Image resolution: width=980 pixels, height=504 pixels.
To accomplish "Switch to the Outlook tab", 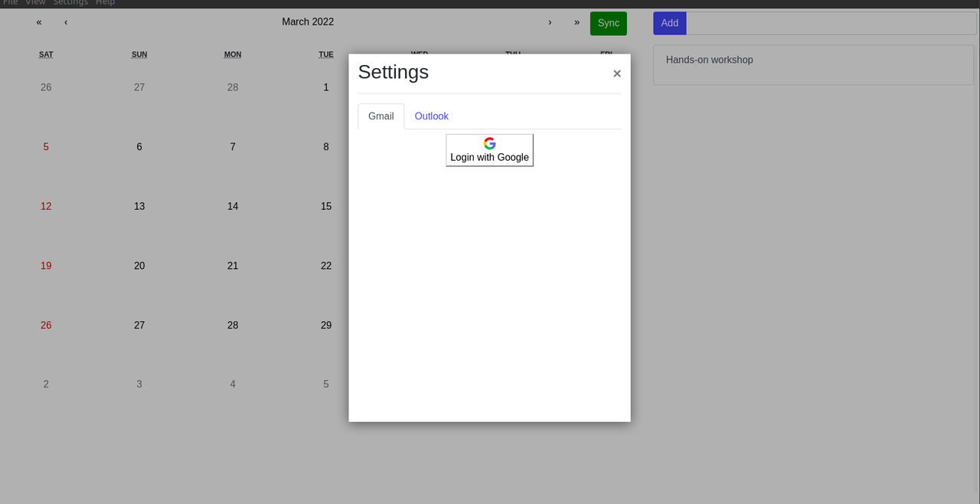I will (432, 116).
